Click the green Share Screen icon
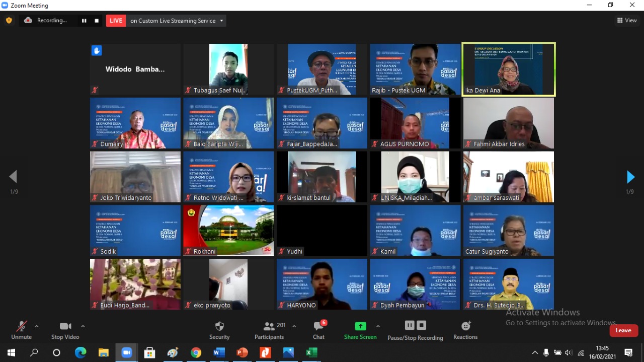644x362 pixels. click(x=360, y=326)
